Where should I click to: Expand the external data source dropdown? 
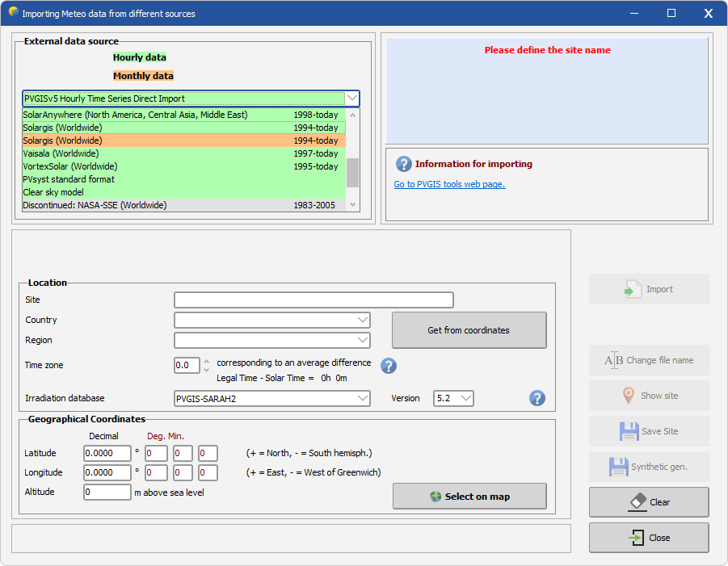point(351,99)
